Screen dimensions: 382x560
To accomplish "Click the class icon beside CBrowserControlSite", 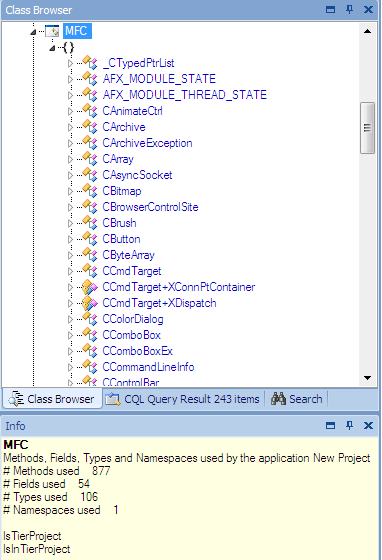I will tap(89, 207).
